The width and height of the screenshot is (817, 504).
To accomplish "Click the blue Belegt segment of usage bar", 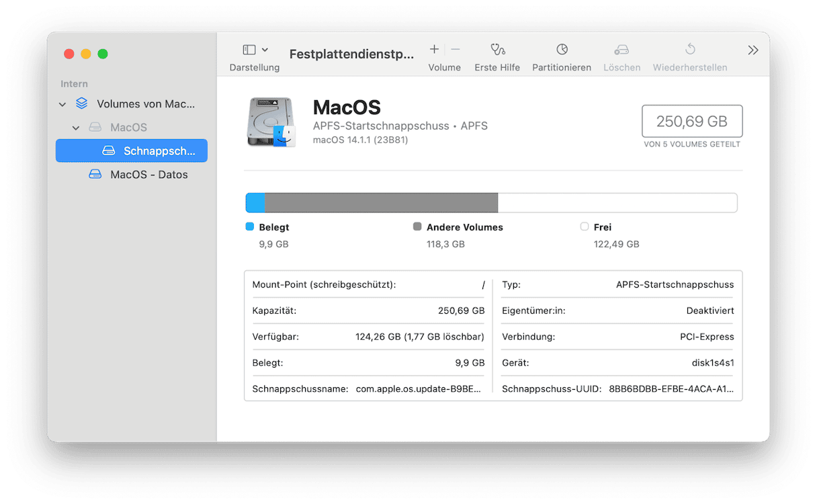I will [255, 203].
